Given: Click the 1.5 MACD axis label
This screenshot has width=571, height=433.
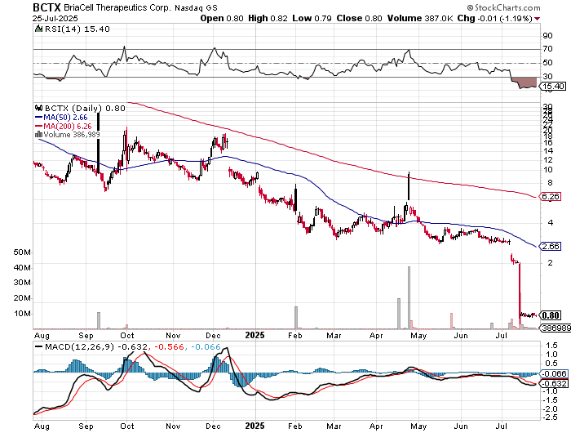Looking at the screenshot, I should 552,345.
